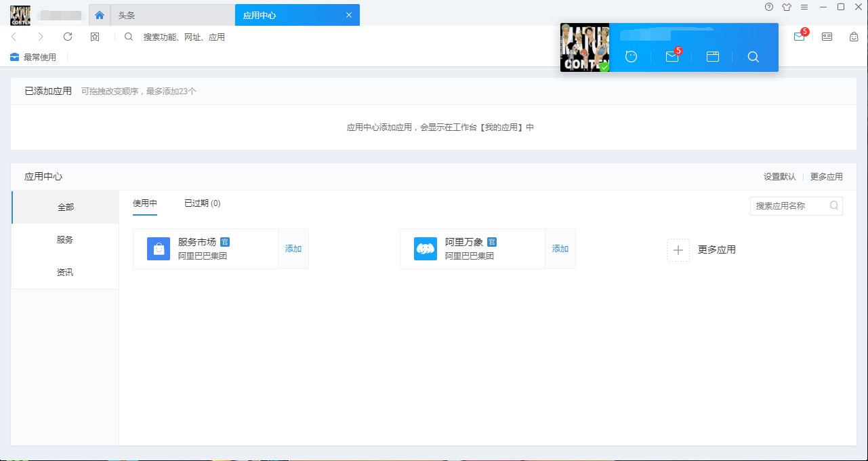Click the plus icon for 更多应用
This screenshot has width=868, height=461.
click(678, 249)
